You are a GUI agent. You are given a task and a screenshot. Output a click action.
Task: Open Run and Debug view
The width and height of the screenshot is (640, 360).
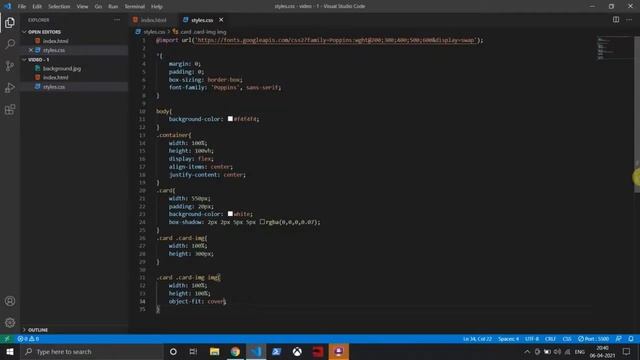pyautogui.click(x=10, y=88)
